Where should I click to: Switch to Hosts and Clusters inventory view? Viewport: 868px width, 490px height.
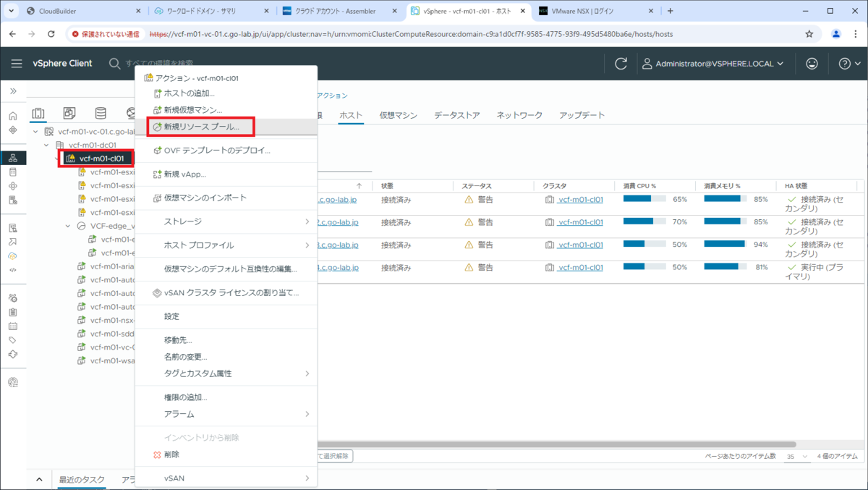pyautogui.click(x=38, y=114)
